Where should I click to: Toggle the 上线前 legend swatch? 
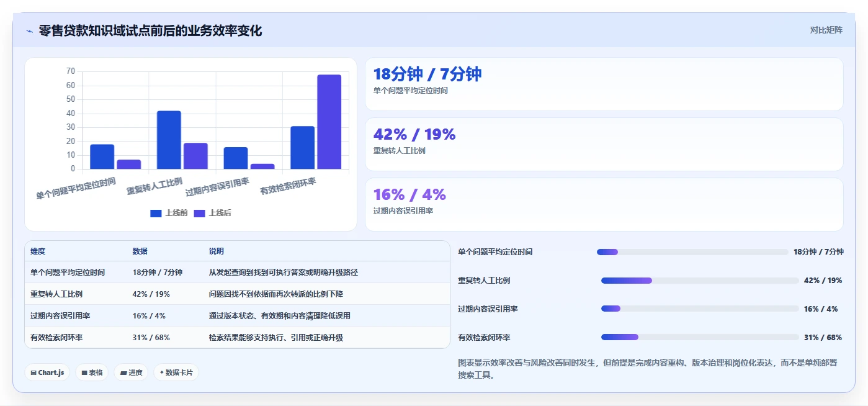coord(156,214)
